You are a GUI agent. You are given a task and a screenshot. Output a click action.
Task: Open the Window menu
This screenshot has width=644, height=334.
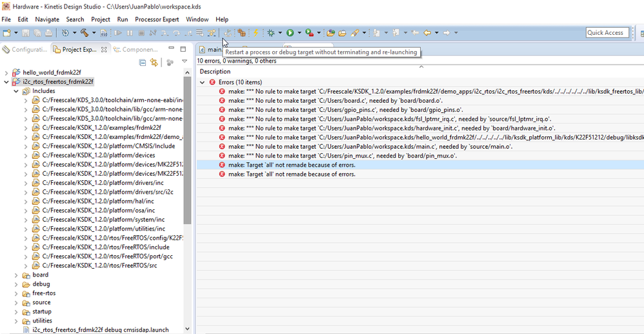tap(197, 19)
